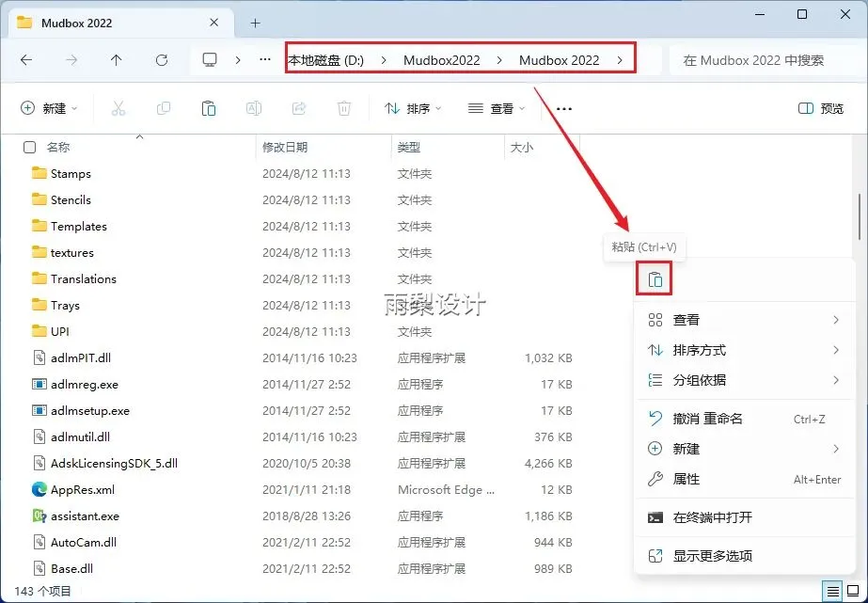Open the See more ellipsis in toolbar

click(563, 108)
